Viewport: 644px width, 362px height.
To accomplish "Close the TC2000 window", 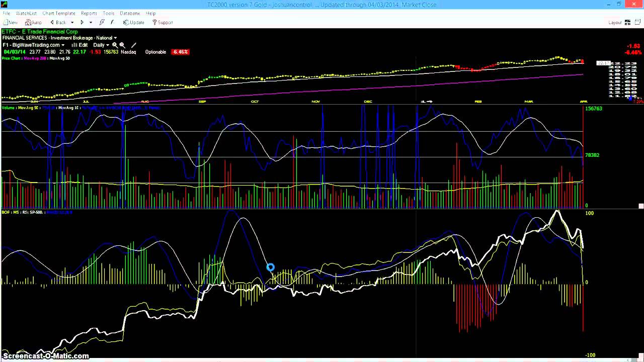I will (x=633, y=5).
